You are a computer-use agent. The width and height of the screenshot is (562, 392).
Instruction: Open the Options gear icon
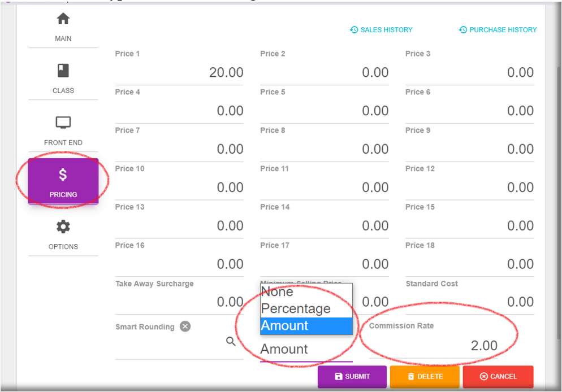63,227
